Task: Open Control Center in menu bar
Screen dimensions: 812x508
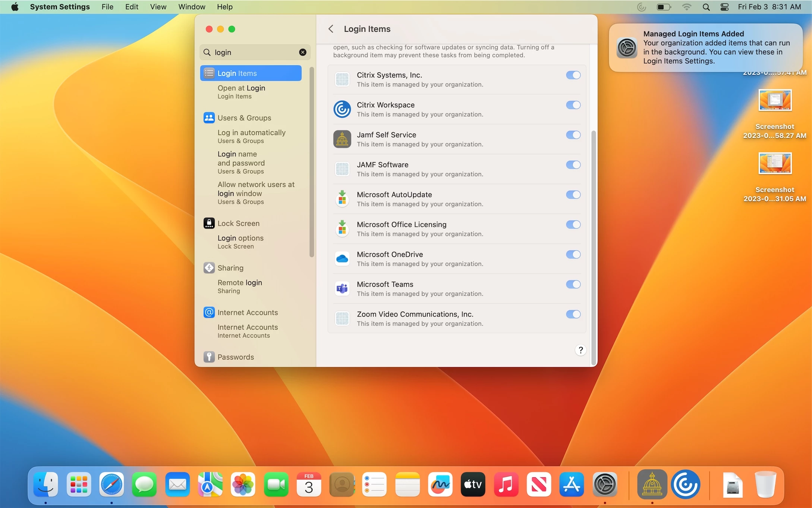Action: coord(724,7)
